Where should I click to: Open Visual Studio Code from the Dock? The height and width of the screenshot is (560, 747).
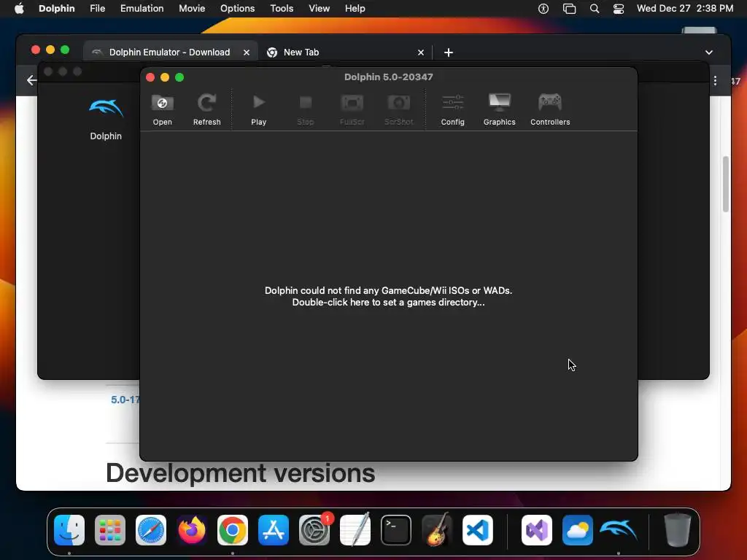(478, 530)
